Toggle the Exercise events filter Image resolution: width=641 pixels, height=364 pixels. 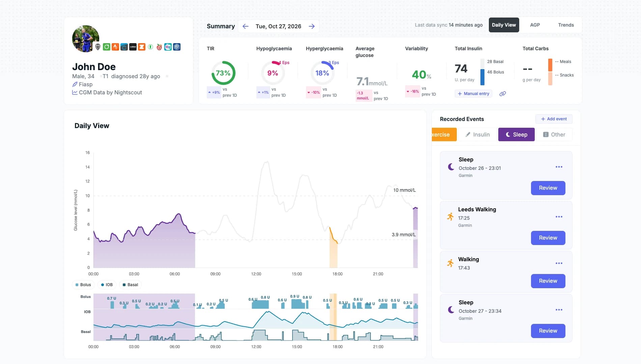pyautogui.click(x=444, y=134)
